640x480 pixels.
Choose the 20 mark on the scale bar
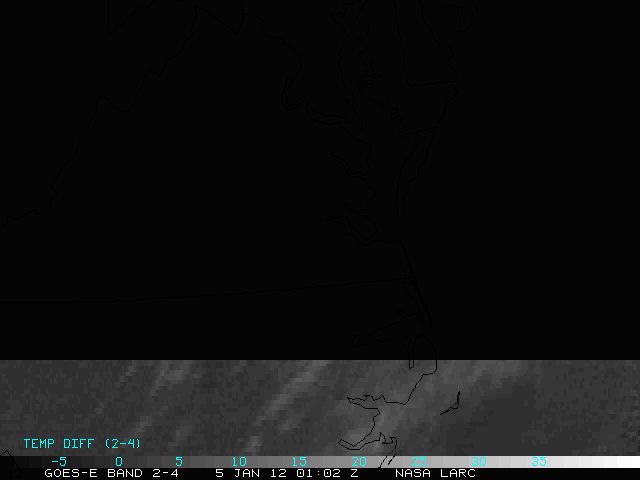(359, 461)
